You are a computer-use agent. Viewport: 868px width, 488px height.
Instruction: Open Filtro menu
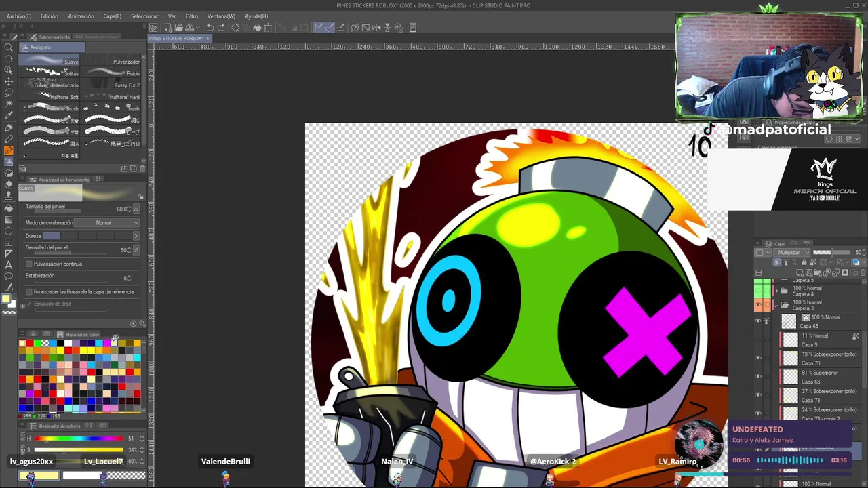[x=192, y=16]
